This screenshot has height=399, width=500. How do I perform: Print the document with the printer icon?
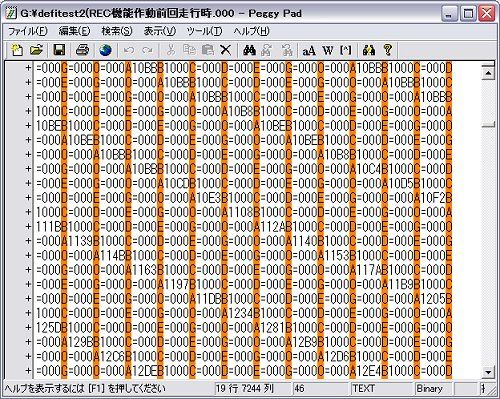(x=82, y=50)
